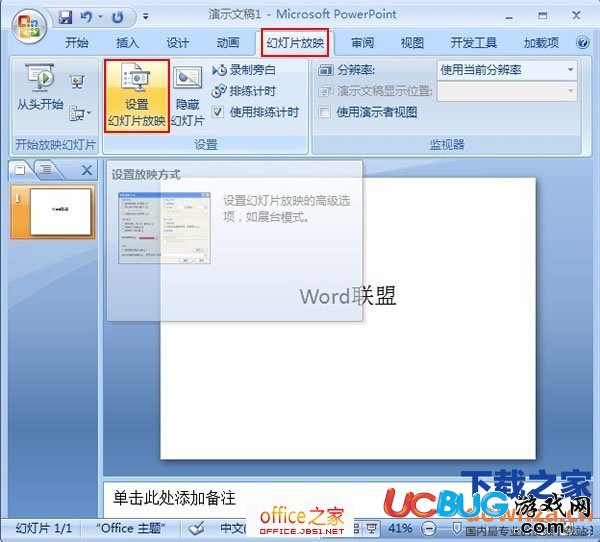The width and height of the screenshot is (600, 542).
Task: Uncheck 使用排练计时 checkbox
Action: point(218,112)
